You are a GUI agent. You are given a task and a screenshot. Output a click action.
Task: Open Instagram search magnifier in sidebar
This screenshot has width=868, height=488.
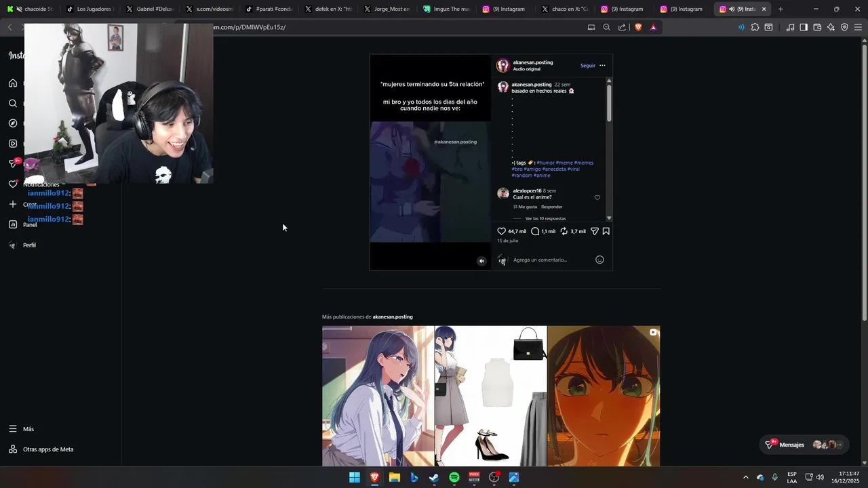point(13,104)
